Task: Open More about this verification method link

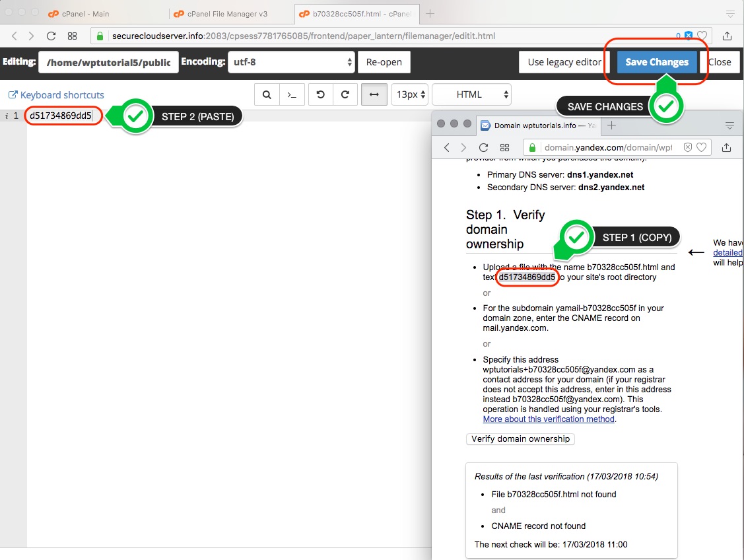Action: pyautogui.click(x=549, y=419)
